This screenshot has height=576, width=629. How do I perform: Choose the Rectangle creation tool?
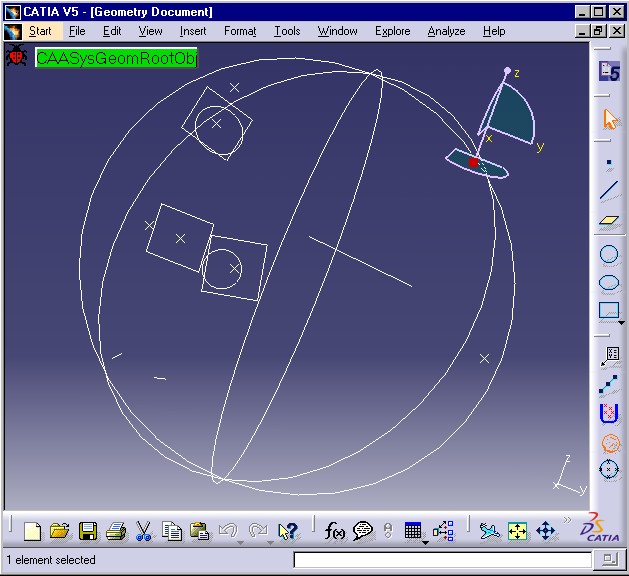click(609, 310)
